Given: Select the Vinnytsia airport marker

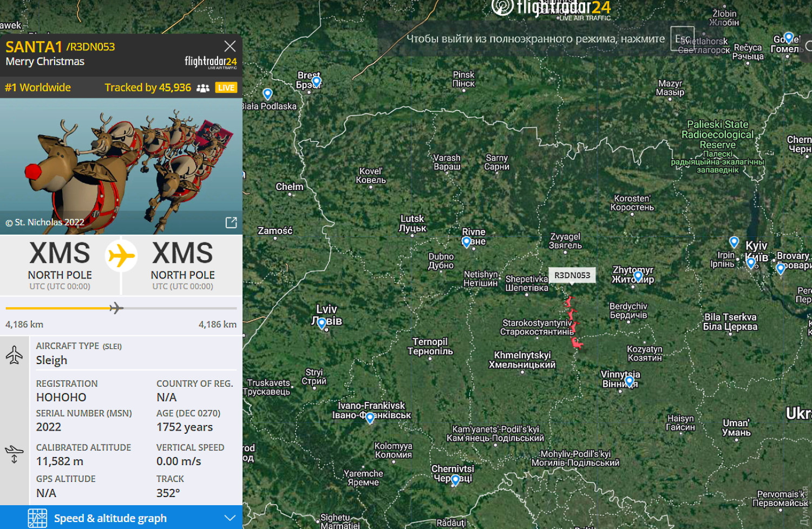Looking at the screenshot, I should click(629, 381).
